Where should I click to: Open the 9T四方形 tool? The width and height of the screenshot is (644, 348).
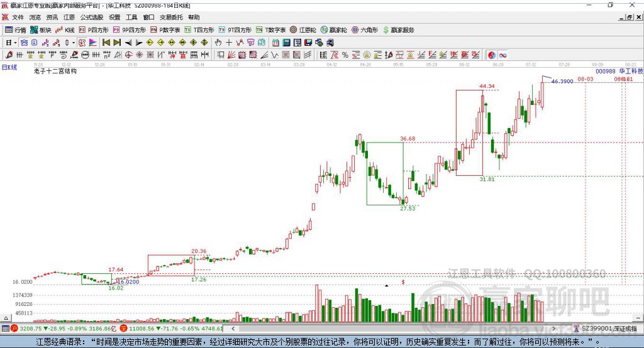pyautogui.click(x=235, y=30)
